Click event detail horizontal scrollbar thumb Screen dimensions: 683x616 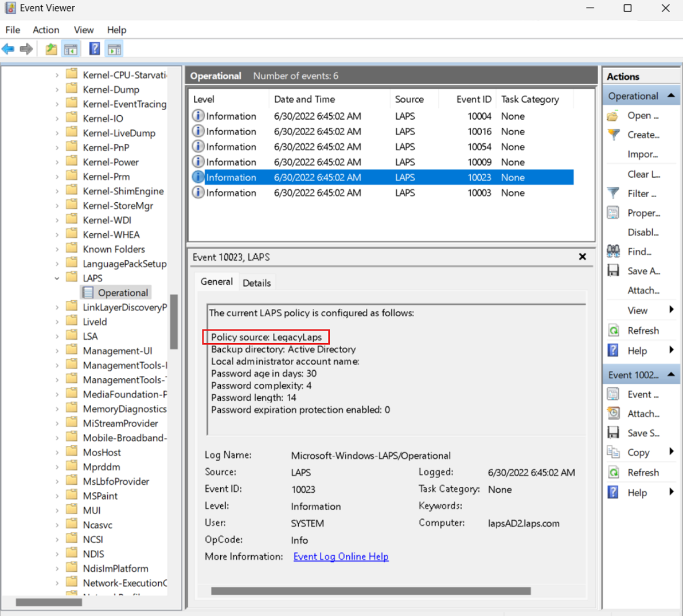370,591
